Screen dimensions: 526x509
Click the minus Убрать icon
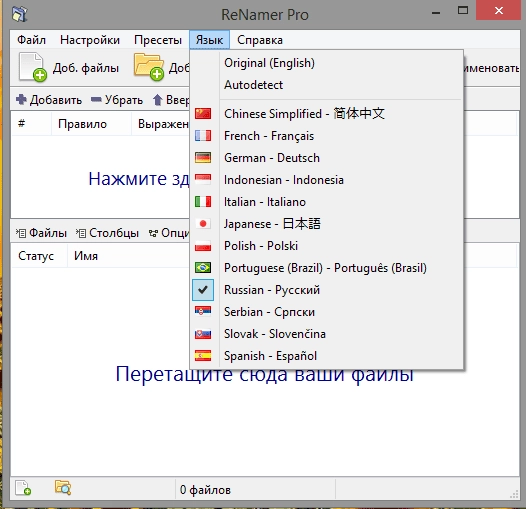tap(96, 99)
